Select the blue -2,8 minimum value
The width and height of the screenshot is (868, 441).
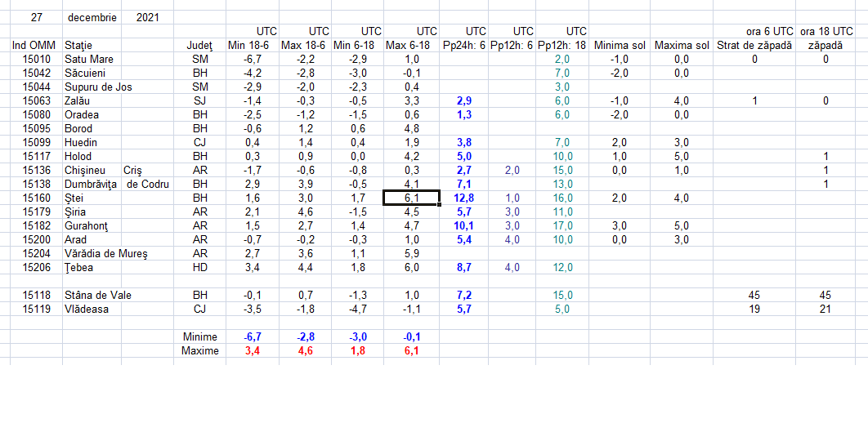(x=305, y=337)
